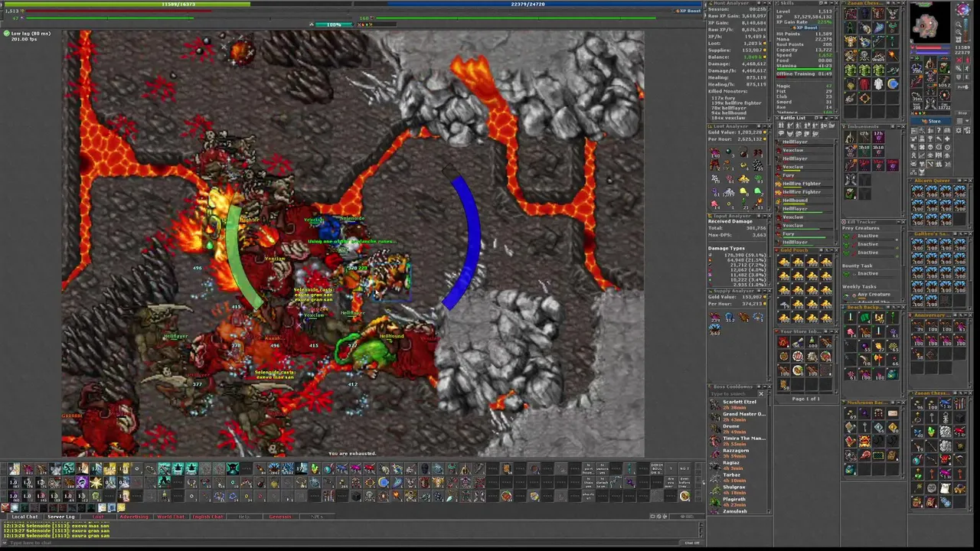Open the English Chat tab
This screenshot has width=980, height=551.
[x=207, y=517]
